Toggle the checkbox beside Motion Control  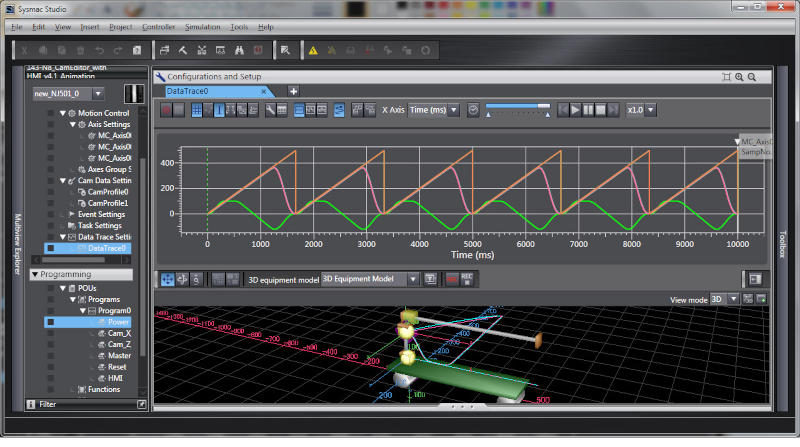[51, 113]
